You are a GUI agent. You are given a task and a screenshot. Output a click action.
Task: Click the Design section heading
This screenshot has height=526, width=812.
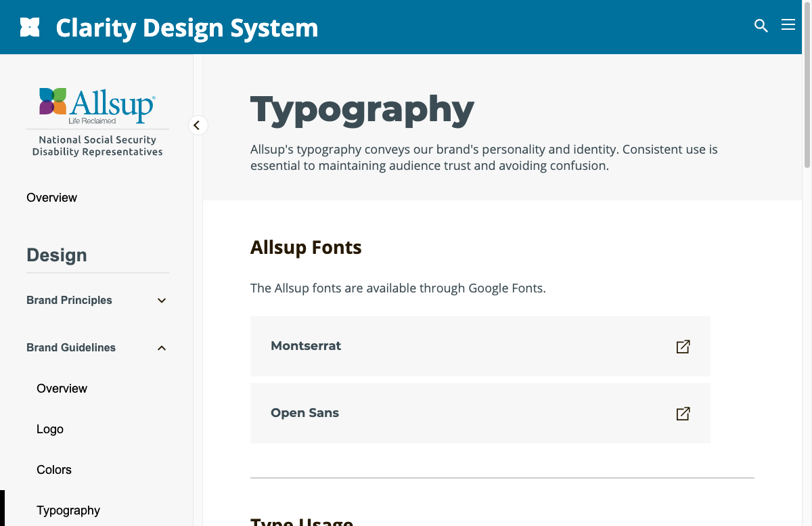click(57, 255)
